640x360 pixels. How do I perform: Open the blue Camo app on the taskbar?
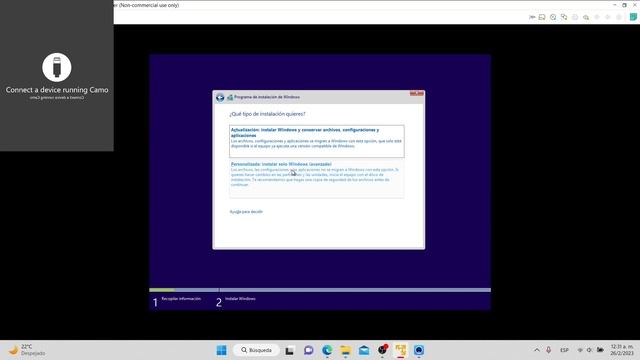(419, 350)
